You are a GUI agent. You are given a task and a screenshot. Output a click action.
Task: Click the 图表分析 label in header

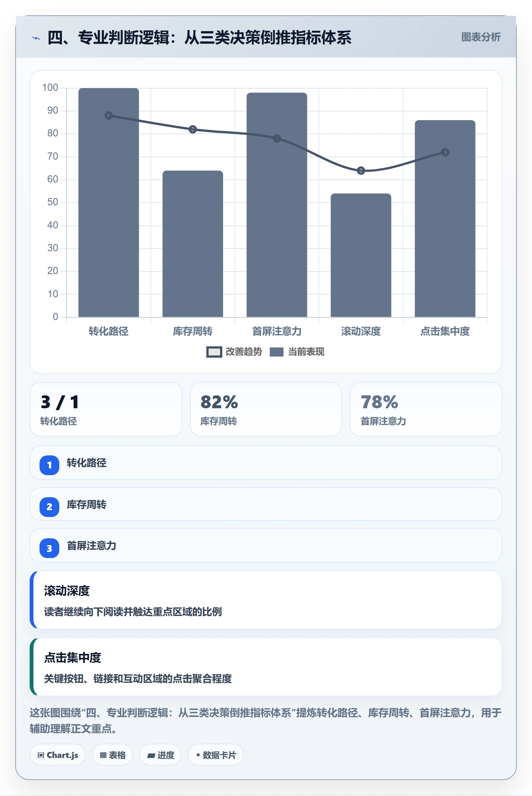pos(481,37)
